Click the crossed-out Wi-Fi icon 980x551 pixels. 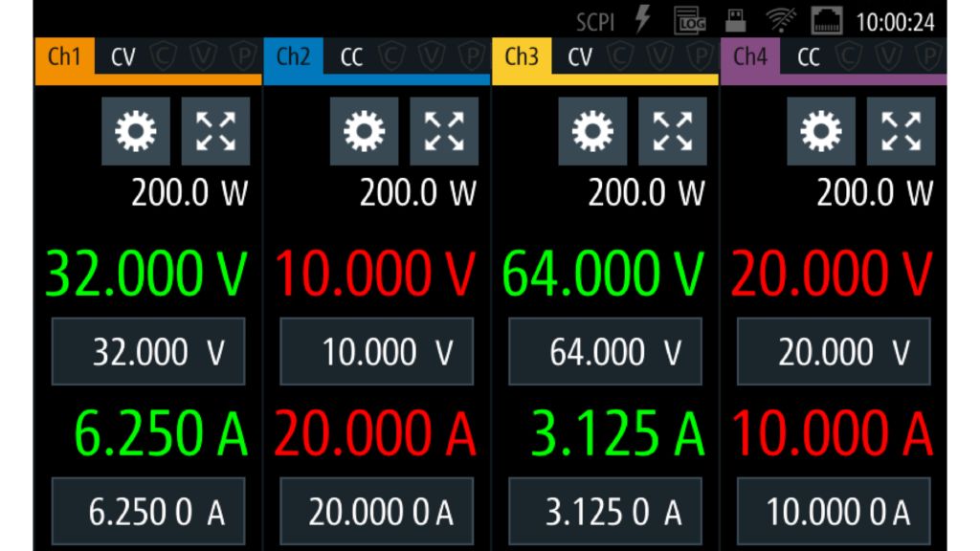pyautogui.click(x=782, y=21)
